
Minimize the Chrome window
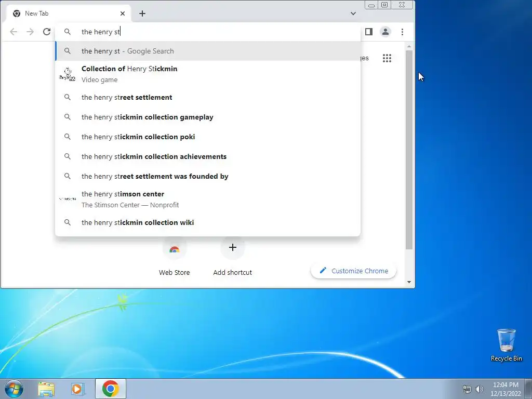pyautogui.click(x=371, y=5)
